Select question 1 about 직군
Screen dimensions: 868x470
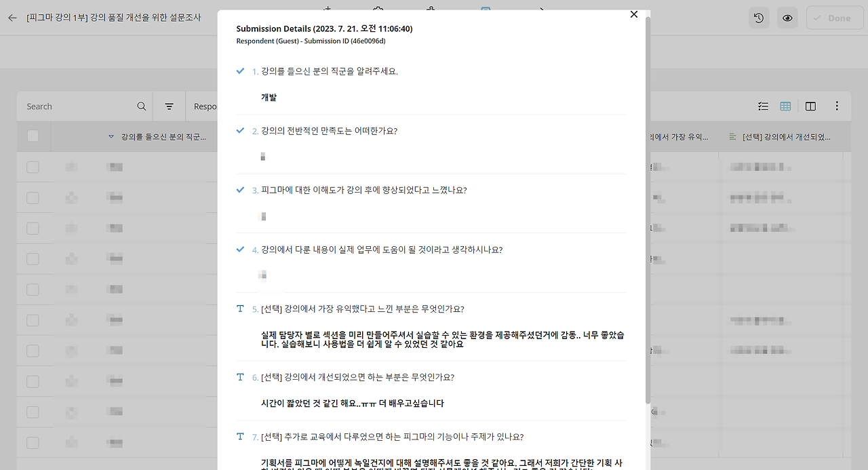(330, 71)
